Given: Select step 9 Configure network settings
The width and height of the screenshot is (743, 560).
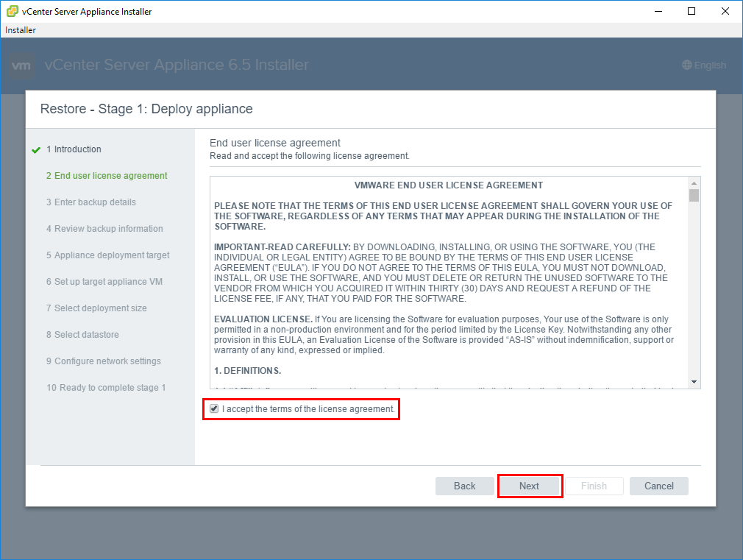Looking at the screenshot, I should pos(103,362).
